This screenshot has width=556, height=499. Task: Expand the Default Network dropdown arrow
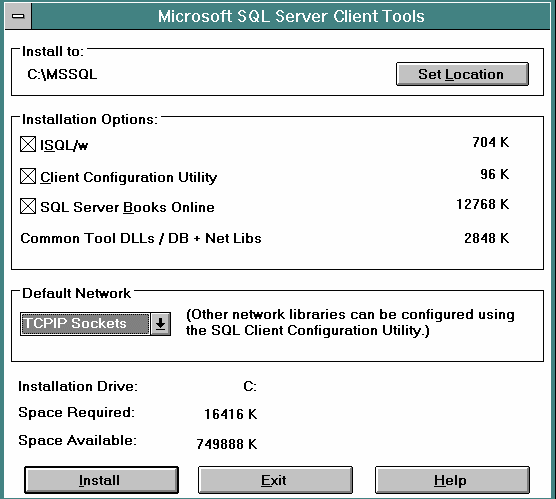161,324
